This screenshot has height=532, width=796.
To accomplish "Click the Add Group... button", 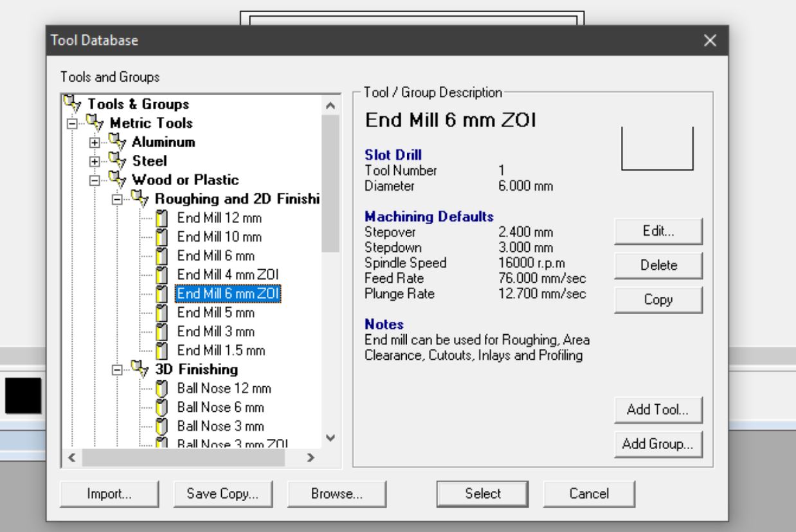I will (658, 444).
